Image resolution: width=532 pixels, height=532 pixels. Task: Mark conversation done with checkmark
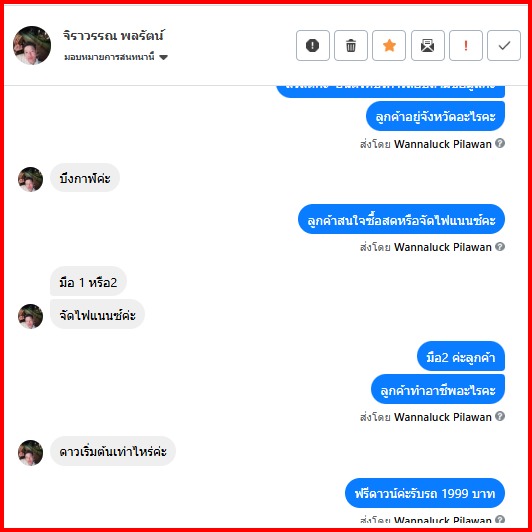[x=504, y=45]
